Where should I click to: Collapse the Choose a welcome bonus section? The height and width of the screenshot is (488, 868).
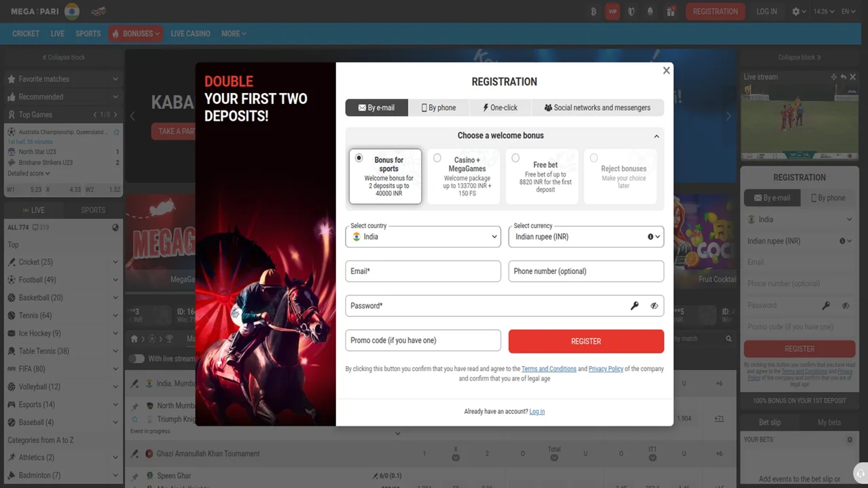[657, 136]
